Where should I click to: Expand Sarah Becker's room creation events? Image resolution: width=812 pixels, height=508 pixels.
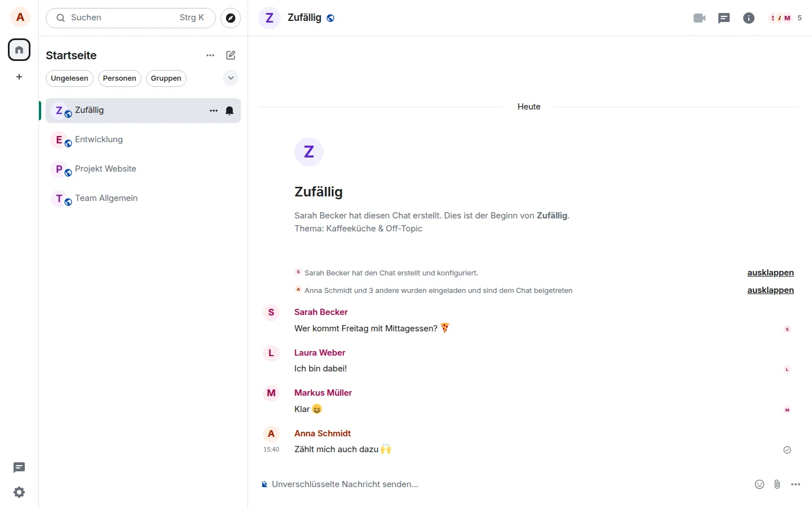pos(770,273)
